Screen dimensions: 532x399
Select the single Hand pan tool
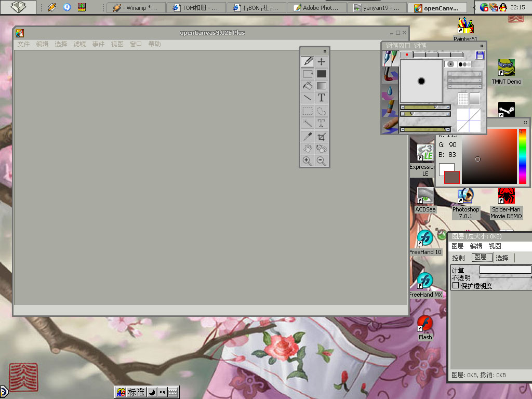[308, 148]
